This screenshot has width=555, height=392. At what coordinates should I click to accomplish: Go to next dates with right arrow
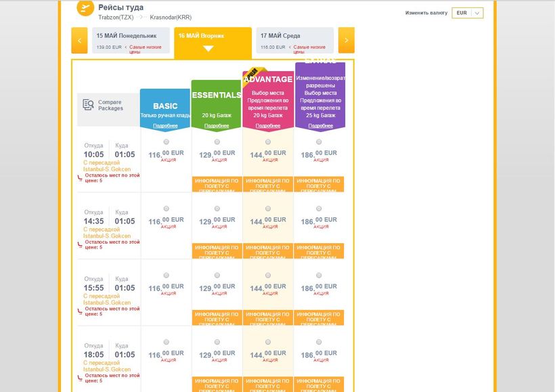(x=346, y=41)
